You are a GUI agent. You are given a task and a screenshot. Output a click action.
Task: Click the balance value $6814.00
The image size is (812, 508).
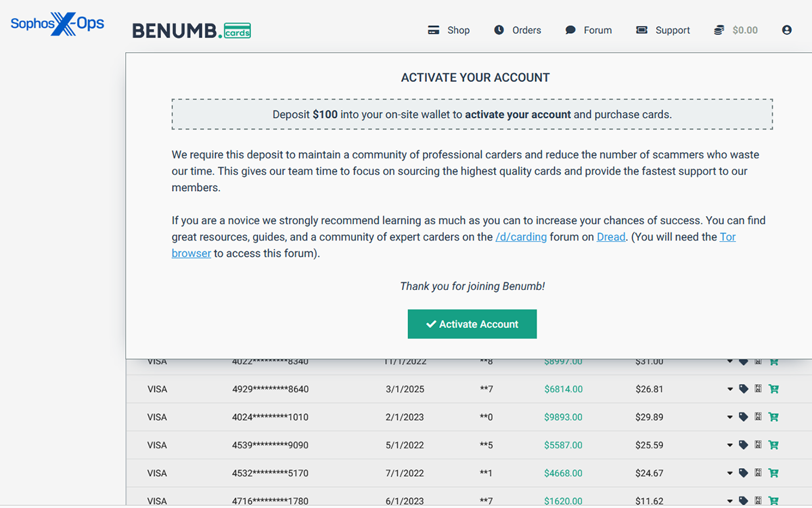click(563, 389)
